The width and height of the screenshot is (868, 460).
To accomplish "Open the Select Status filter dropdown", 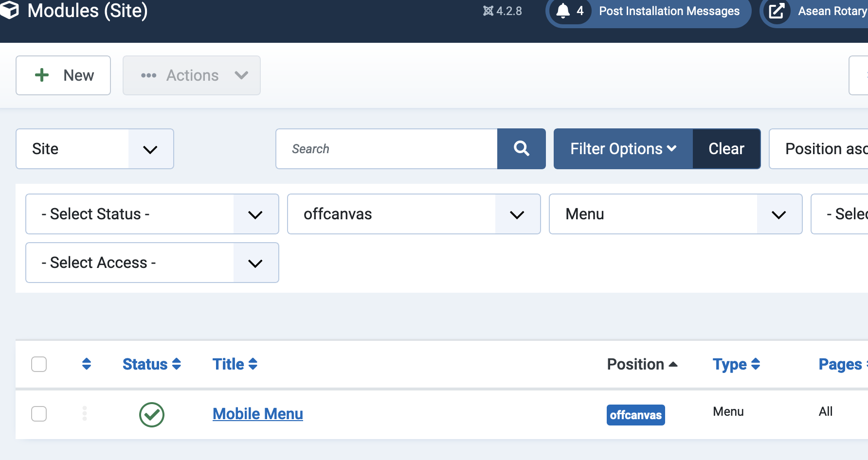I will point(152,214).
